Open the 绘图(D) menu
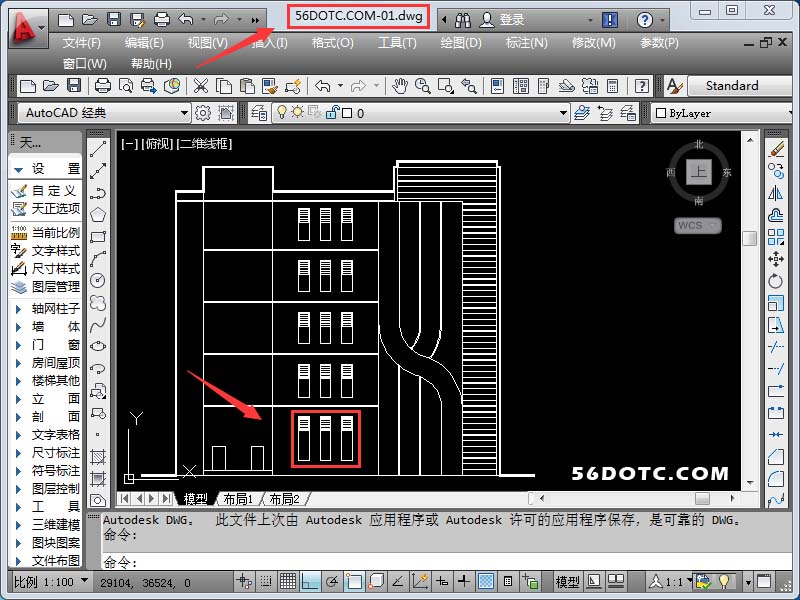 460,43
